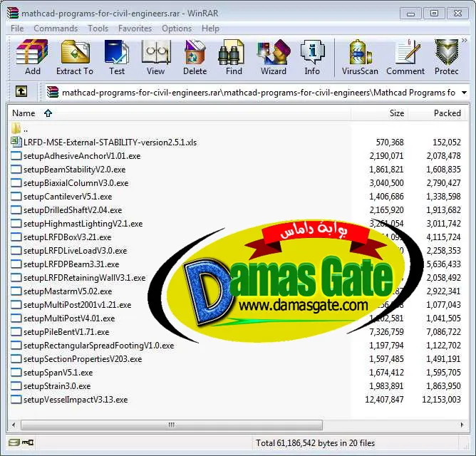Open the address path dropdown arrow
The width and height of the screenshot is (476, 456).
point(464,93)
